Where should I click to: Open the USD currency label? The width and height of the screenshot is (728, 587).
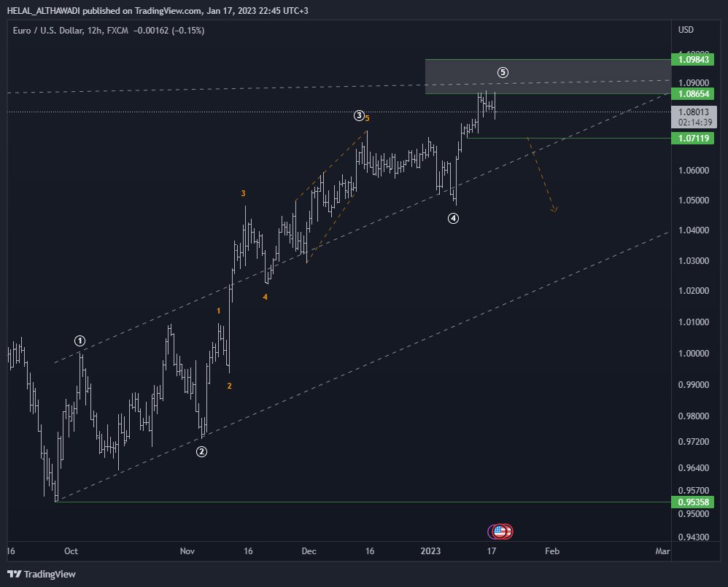tap(686, 30)
